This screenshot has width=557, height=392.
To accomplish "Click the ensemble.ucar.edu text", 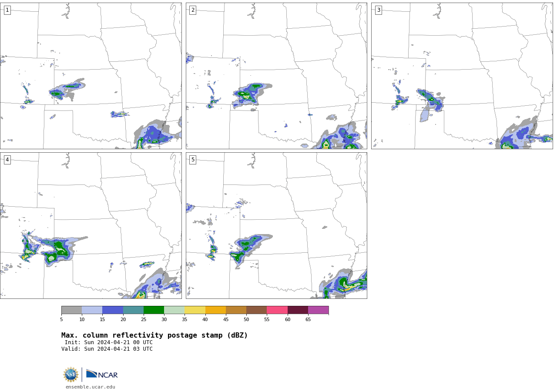I will point(91,387).
